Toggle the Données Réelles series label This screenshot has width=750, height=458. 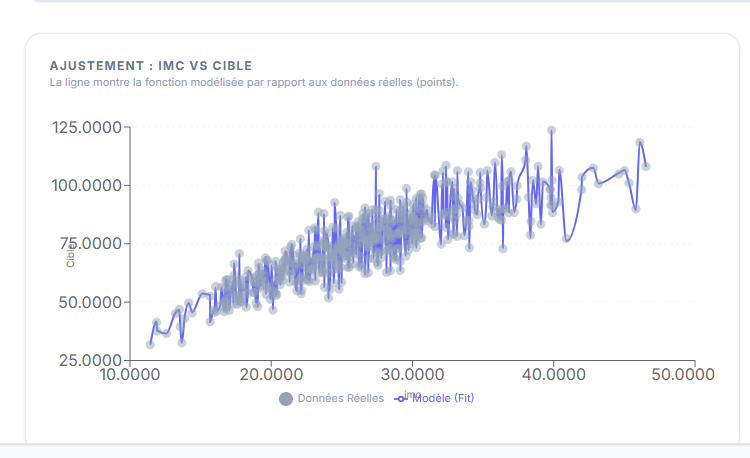click(x=340, y=399)
